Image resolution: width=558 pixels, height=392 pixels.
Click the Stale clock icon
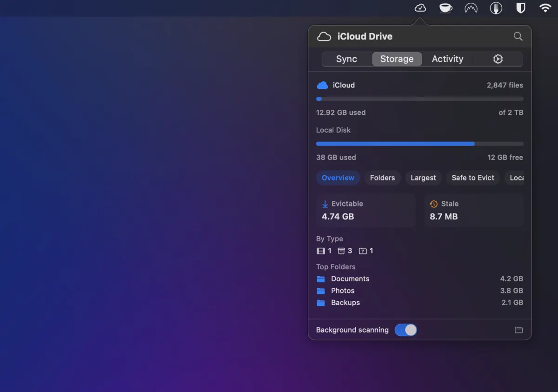(x=434, y=204)
